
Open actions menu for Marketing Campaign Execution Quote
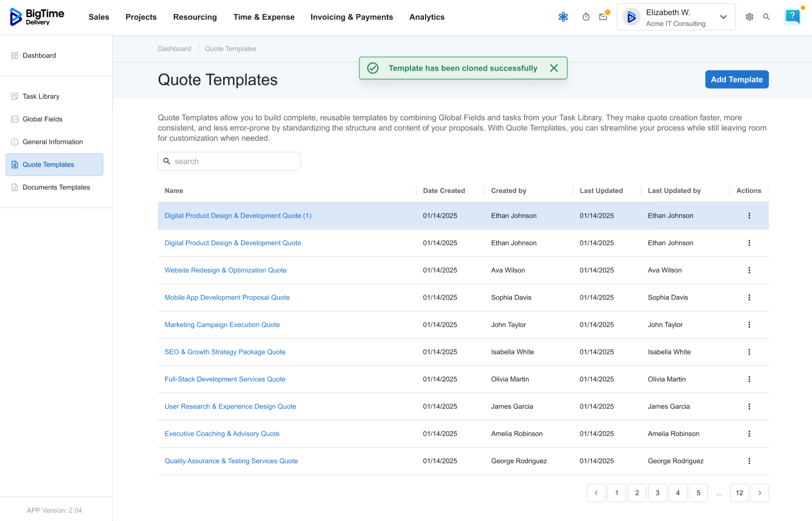[x=749, y=325]
